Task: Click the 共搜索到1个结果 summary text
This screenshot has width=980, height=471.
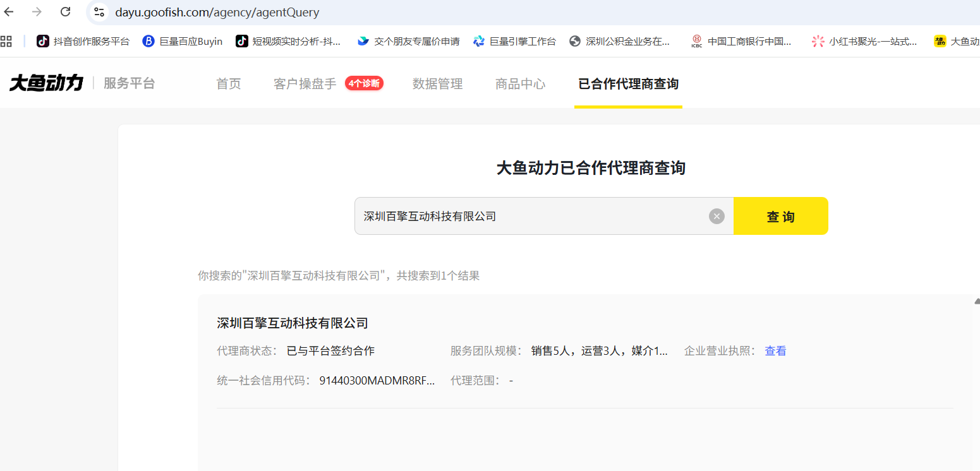Action: [438, 276]
